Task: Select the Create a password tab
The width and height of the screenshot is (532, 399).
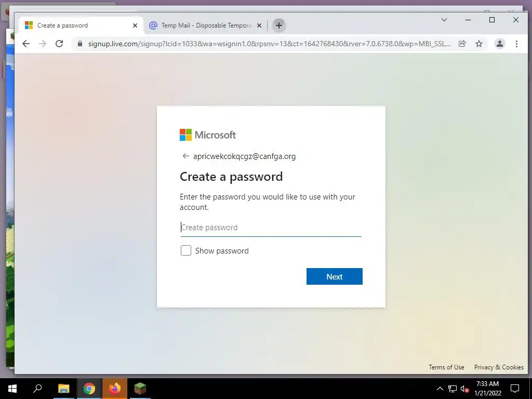Action: pyautogui.click(x=82, y=25)
